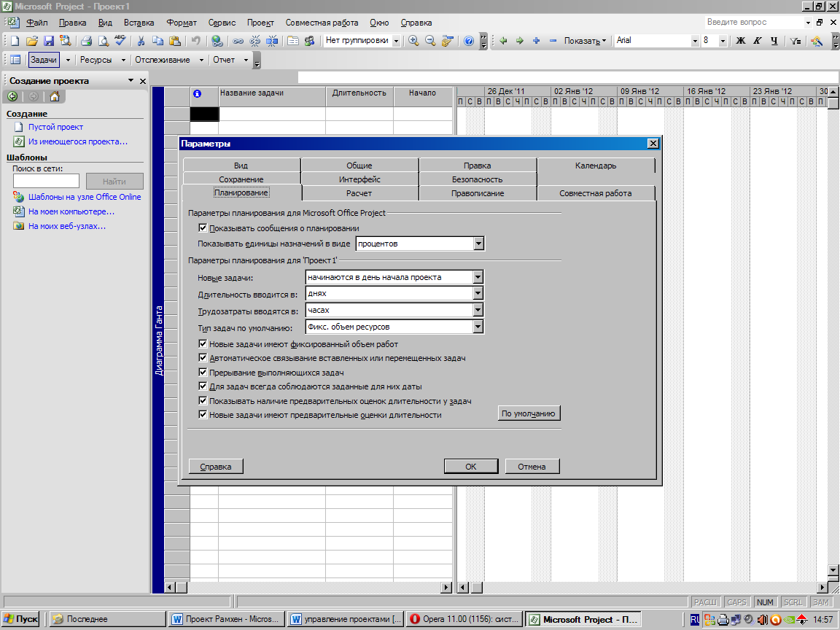840x630 pixels.
Task: Click the Поиск в сети search field
Action: [x=46, y=181]
